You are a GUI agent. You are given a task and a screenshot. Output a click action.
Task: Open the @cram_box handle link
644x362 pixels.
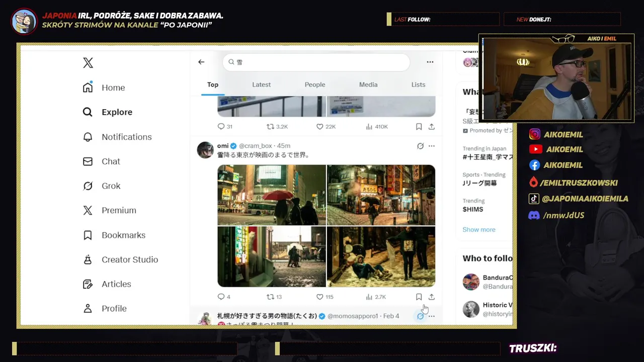tap(255, 146)
